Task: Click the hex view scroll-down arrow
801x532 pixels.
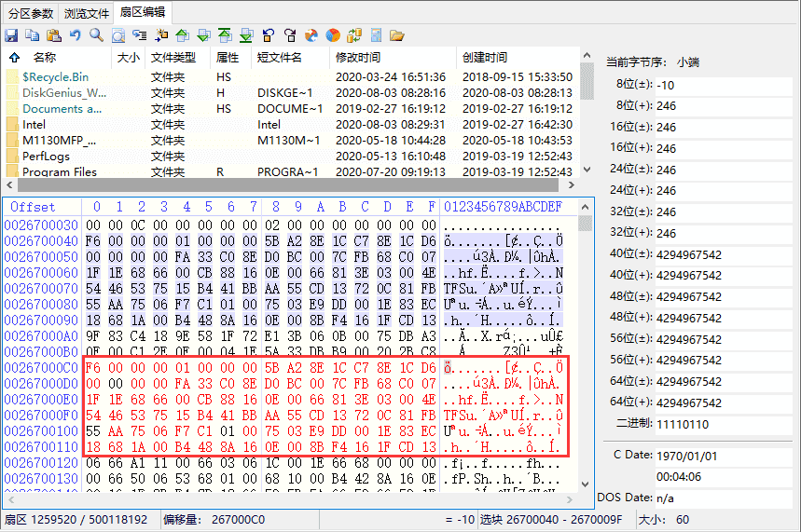Action: [586, 484]
